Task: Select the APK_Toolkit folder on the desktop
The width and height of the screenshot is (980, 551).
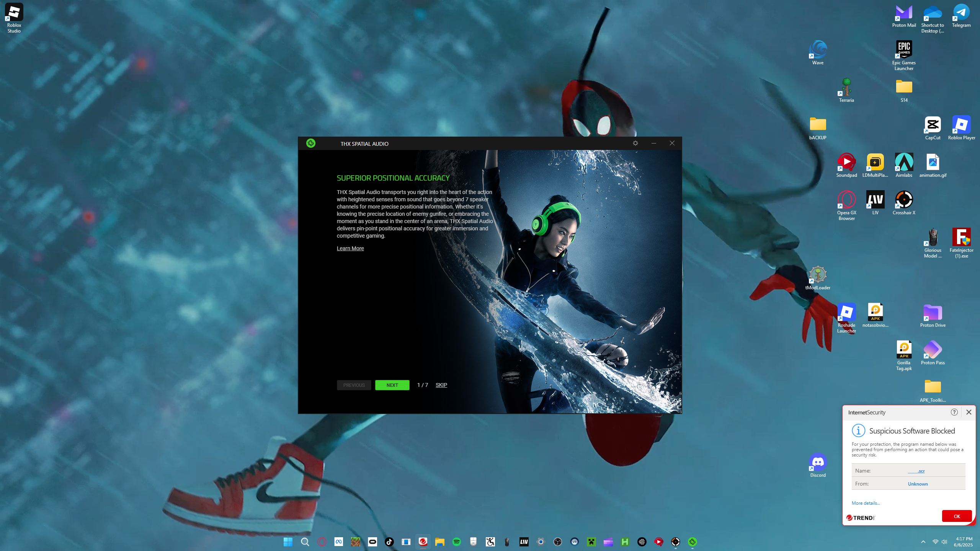Action: tap(933, 390)
